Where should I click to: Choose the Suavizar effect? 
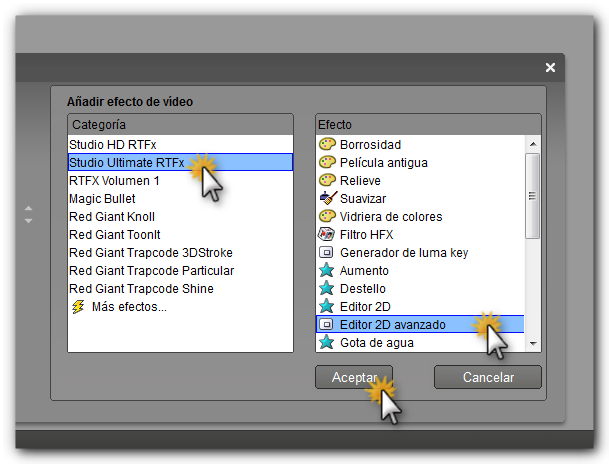(420, 198)
